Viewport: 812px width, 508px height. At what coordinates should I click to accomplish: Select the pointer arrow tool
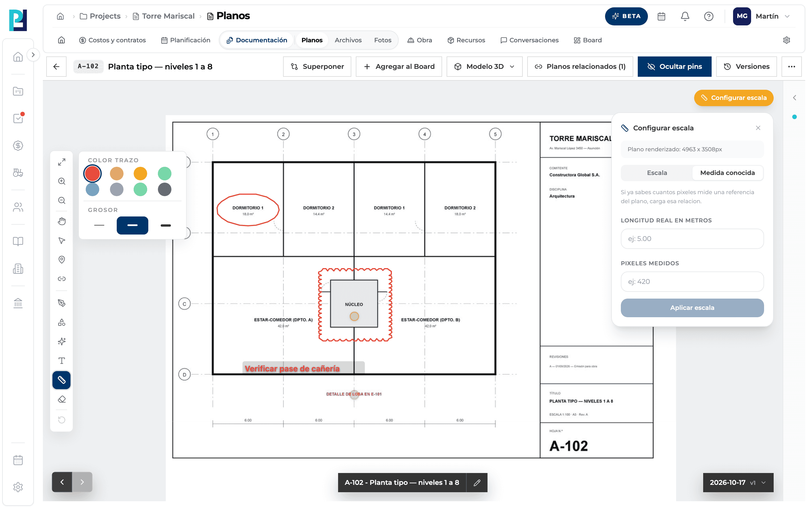[x=61, y=240]
